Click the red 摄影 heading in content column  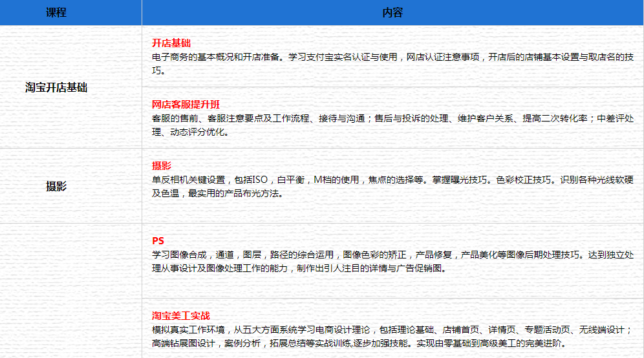(x=162, y=166)
